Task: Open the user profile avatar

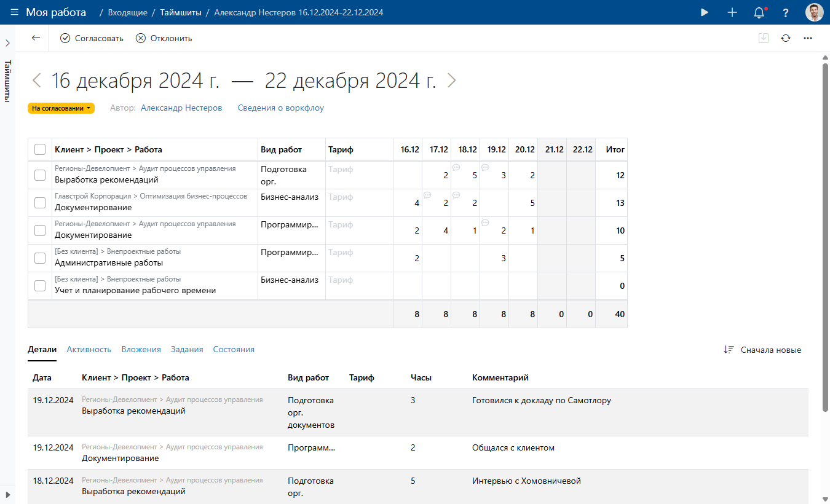Action: [814, 12]
